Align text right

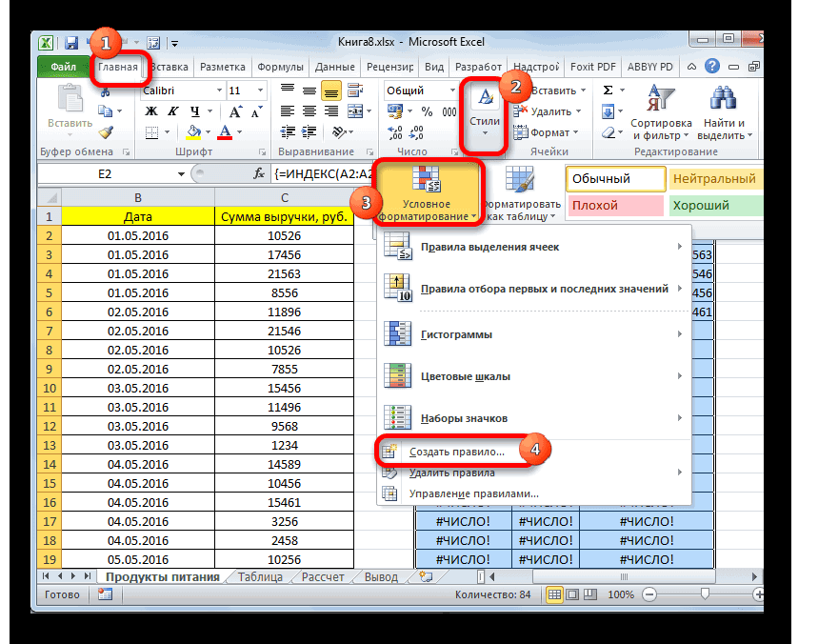331,111
